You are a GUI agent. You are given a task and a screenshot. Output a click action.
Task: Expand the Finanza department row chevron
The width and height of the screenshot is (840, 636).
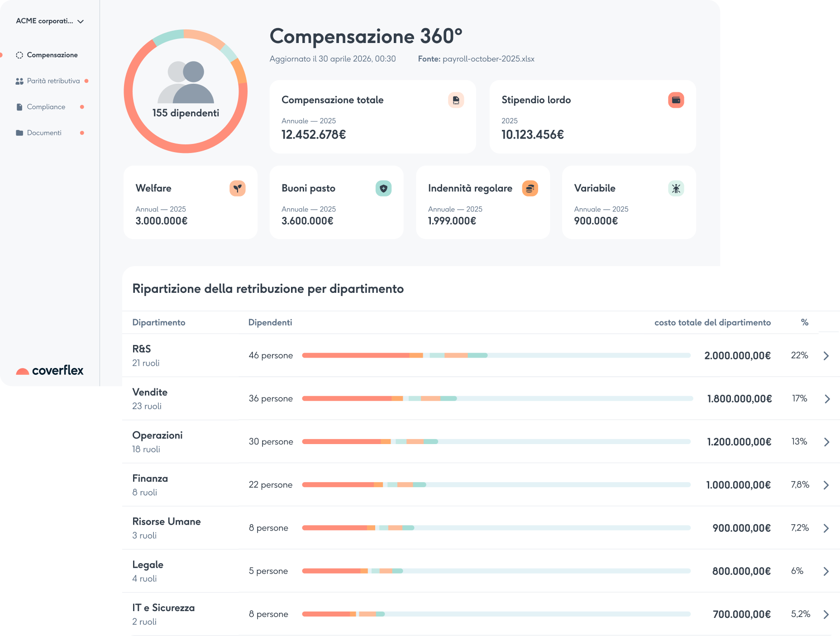826,485
